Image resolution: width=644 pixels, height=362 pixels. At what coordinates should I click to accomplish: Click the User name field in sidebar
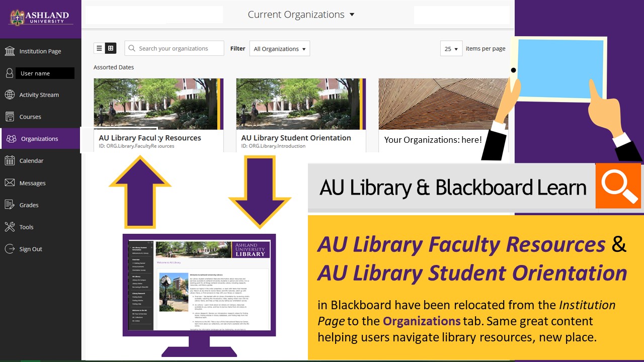45,73
